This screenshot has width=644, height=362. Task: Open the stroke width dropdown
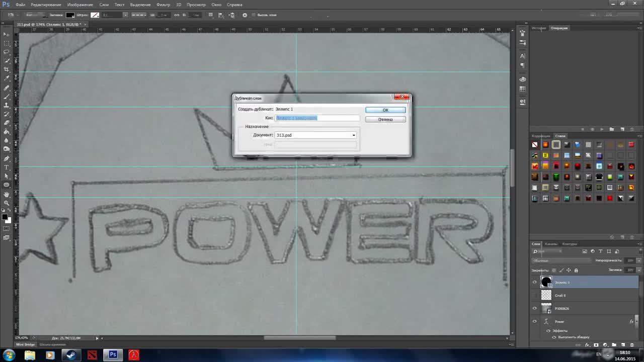click(125, 15)
